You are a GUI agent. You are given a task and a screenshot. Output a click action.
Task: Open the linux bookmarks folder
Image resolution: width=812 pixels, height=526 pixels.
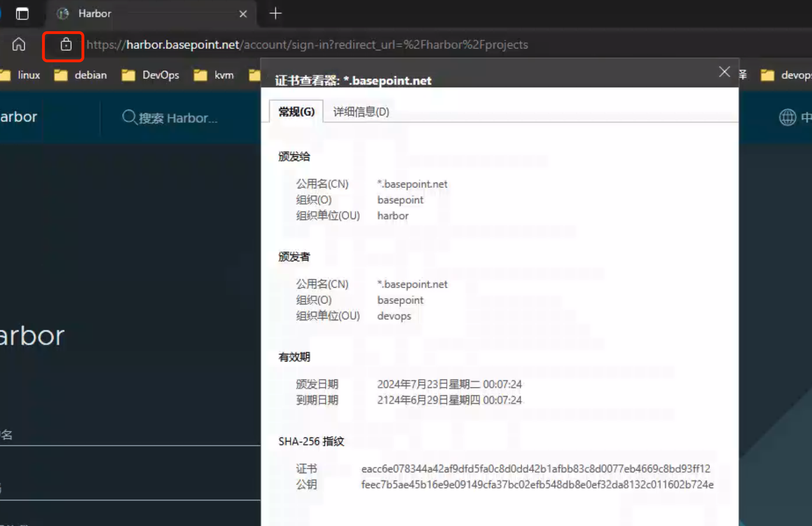(x=21, y=75)
